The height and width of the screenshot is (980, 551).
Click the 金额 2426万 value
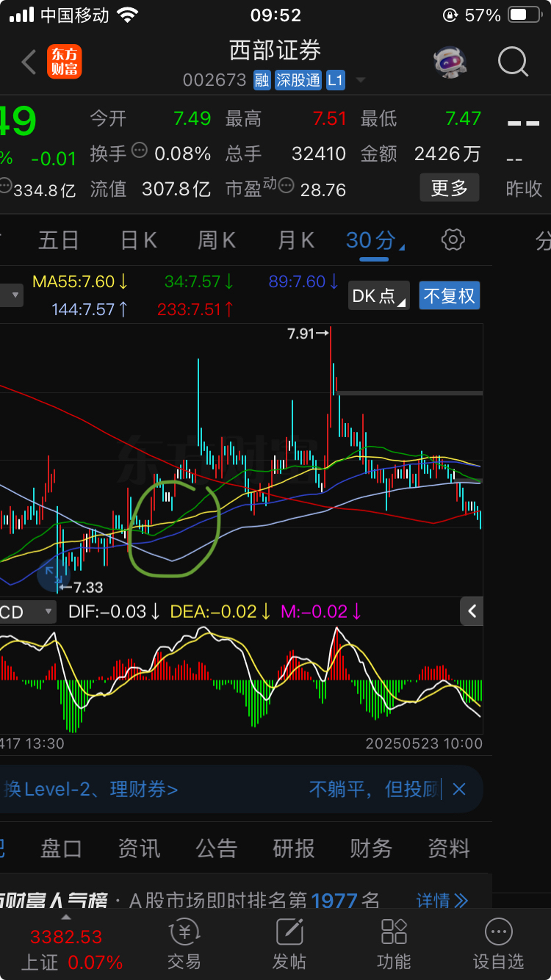[447, 153]
